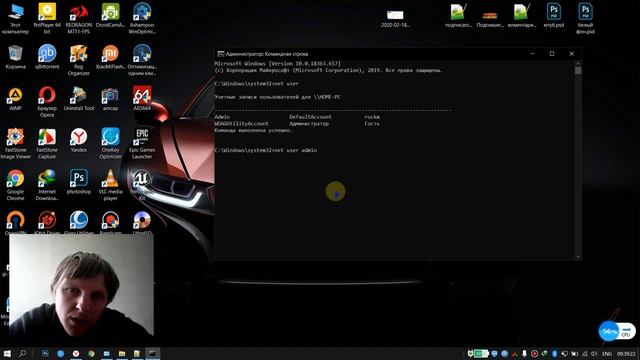
Task: Click the red record icon in tray
Action: click(x=534, y=353)
